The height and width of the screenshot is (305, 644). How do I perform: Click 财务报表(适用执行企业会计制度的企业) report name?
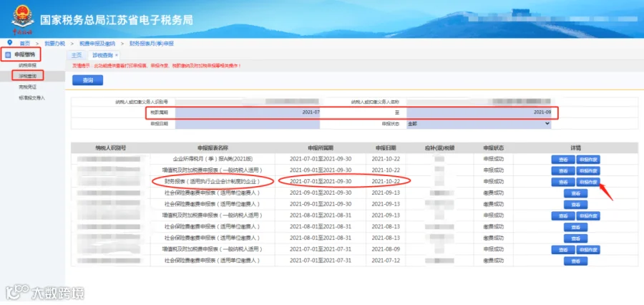coord(212,181)
